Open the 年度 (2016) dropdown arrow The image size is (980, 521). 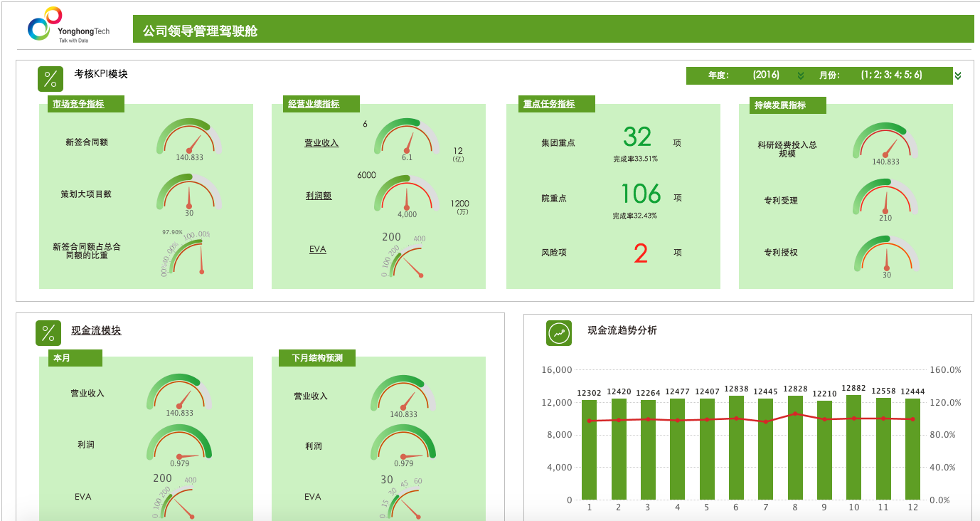801,75
